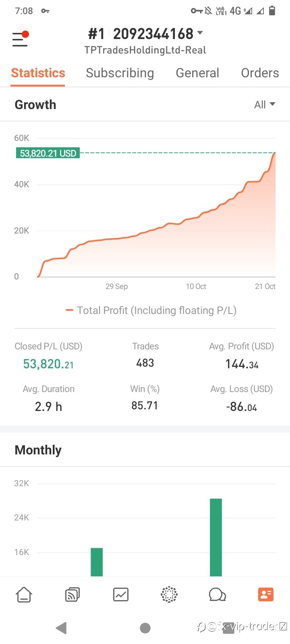
Task: Open the chart icon in bottom navigation
Action: (121, 594)
